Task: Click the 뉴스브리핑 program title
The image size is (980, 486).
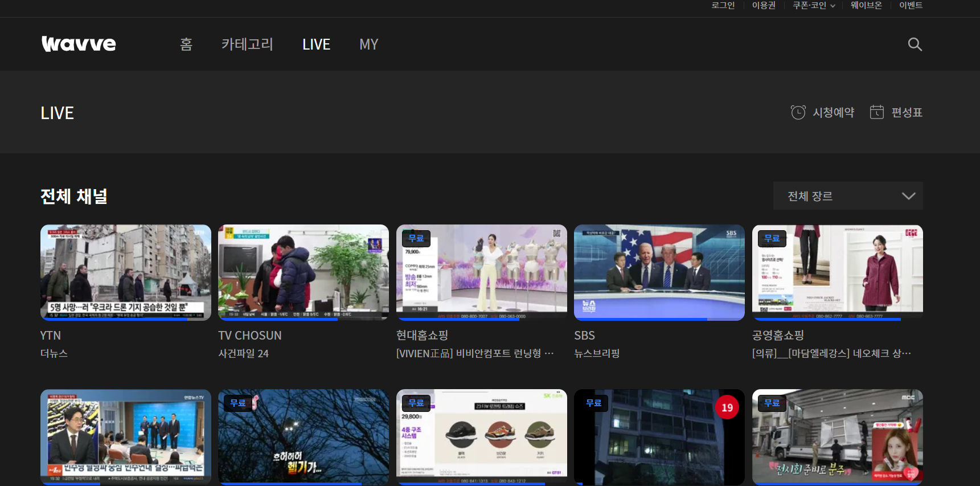Action: pos(597,353)
